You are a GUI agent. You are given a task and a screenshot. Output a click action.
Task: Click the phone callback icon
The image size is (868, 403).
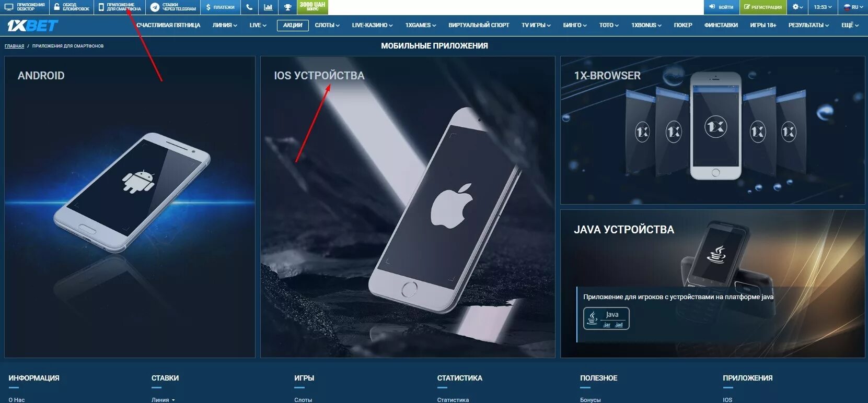pos(249,7)
